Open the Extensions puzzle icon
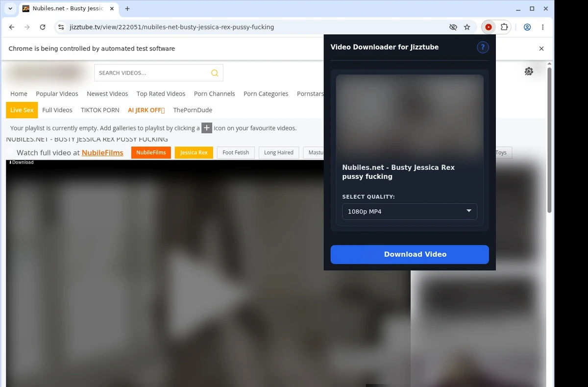Screen dimensions: 588x387 pos(504,27)
